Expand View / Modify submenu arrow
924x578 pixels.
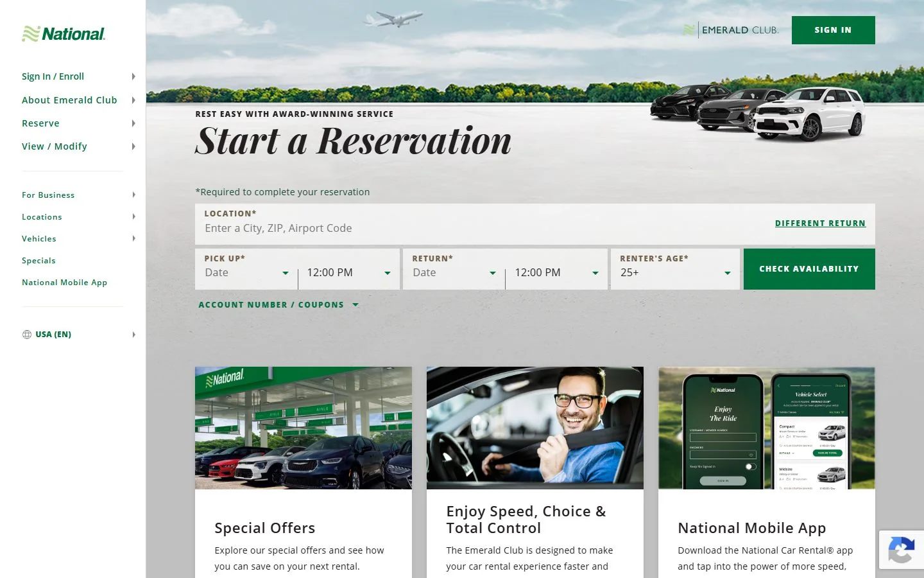coord(133,146)
